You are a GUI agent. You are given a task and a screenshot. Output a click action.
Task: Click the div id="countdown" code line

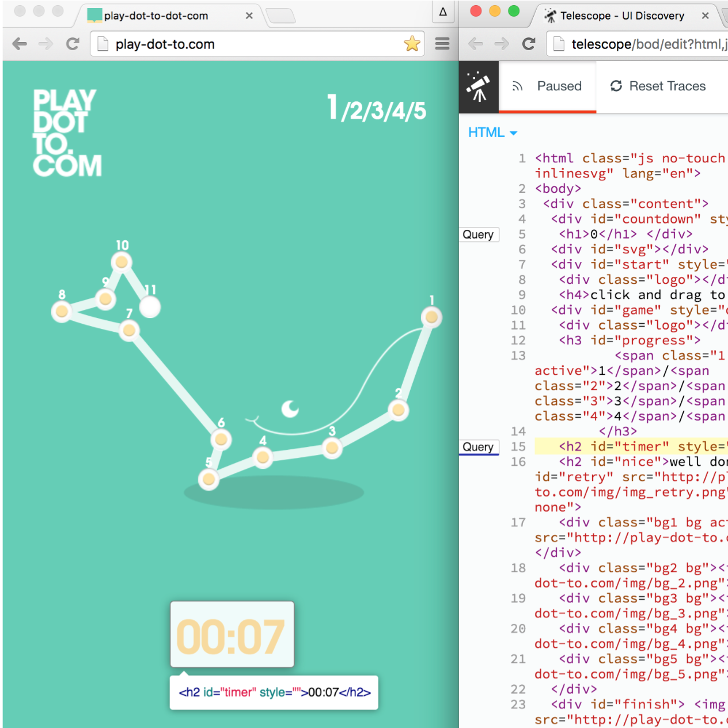pos(639,219)
